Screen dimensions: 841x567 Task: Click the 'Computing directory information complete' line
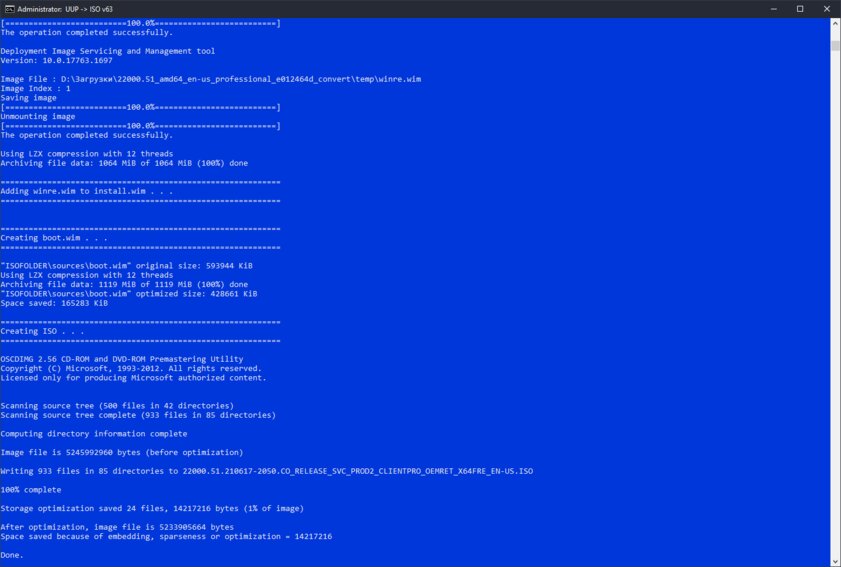click(x=94, y=433)
